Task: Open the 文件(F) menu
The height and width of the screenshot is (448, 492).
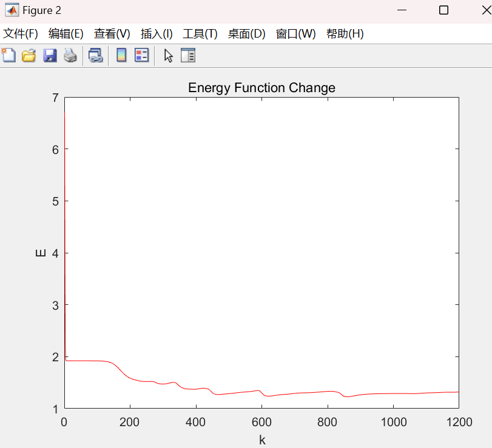Action: pos(21,34)
